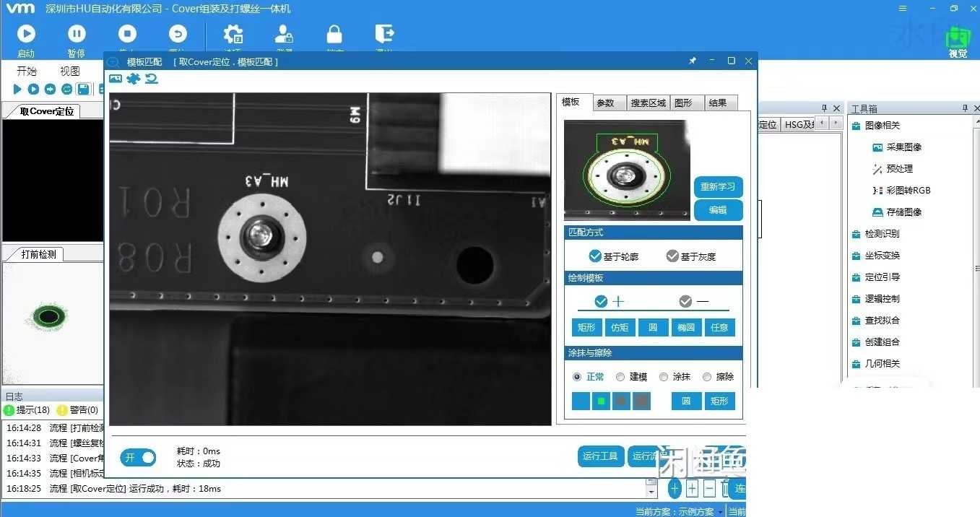Click the loop run icon left of the save icon
This screenshot has height=517, width=980.
tap(66, 89)
